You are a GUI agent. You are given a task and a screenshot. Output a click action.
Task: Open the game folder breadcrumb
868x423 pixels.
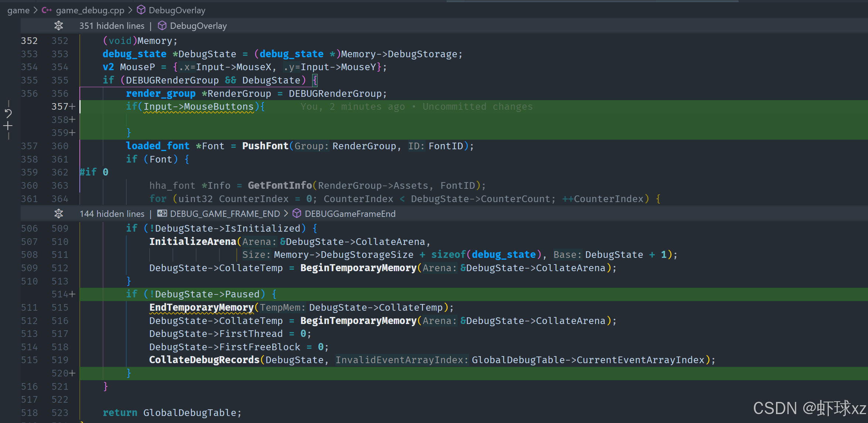point(18,10)
